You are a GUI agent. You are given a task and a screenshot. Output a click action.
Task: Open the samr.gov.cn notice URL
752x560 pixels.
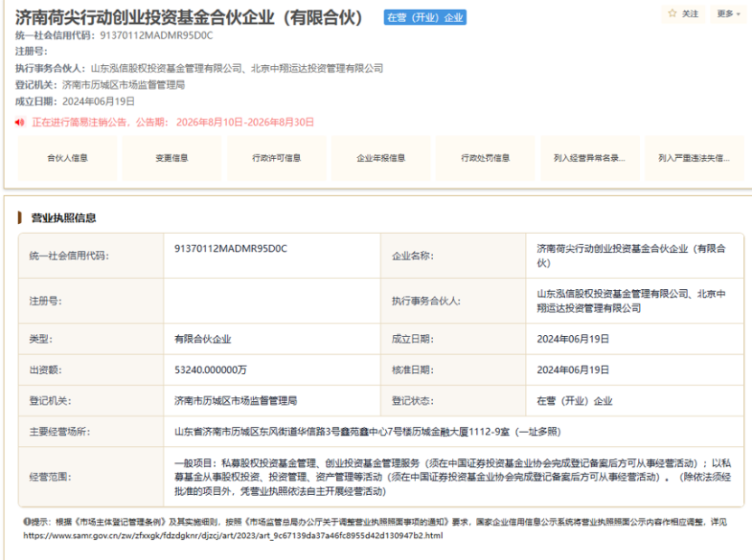click(233, 536)
